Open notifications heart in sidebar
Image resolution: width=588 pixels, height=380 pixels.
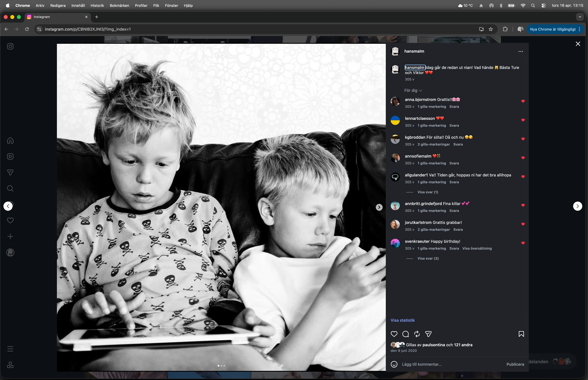click(x=10, y=220)
